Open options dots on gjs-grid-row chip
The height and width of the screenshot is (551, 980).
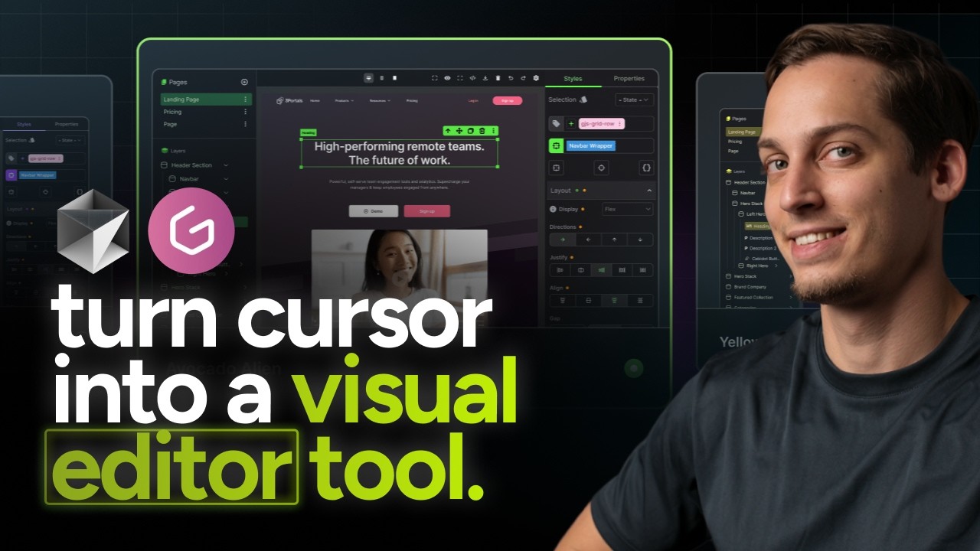point(620,124)
